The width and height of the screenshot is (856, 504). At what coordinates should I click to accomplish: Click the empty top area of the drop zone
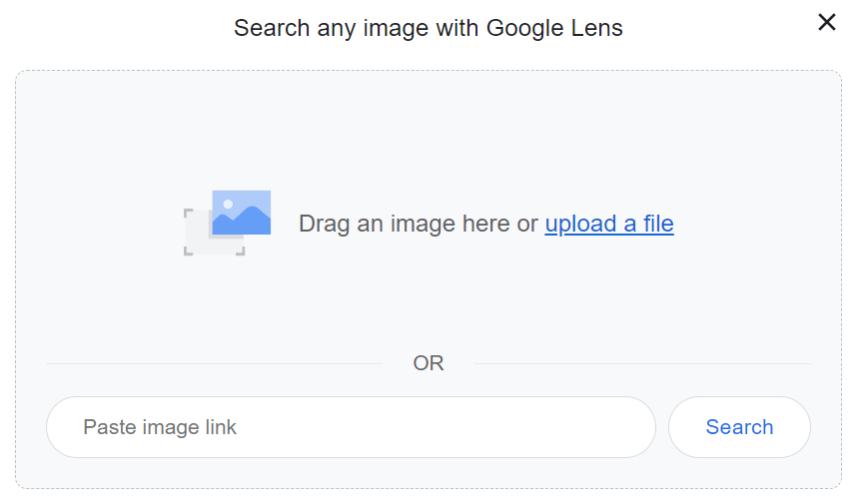click(x=428, y=120)
